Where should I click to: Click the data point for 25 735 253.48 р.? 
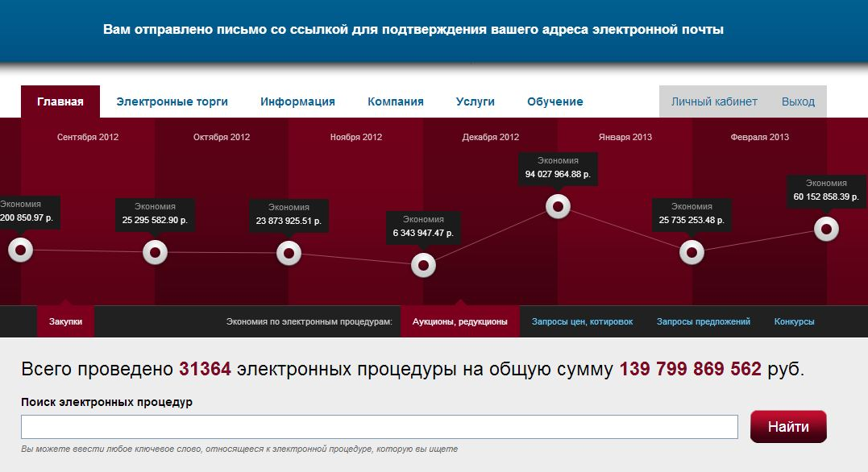[x=692, y=252]
